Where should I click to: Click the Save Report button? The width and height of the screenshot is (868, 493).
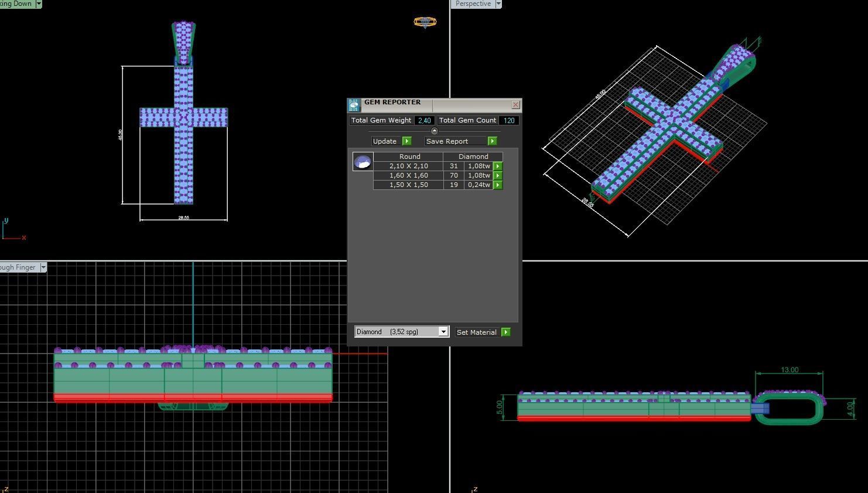click(x=456, y=141)
